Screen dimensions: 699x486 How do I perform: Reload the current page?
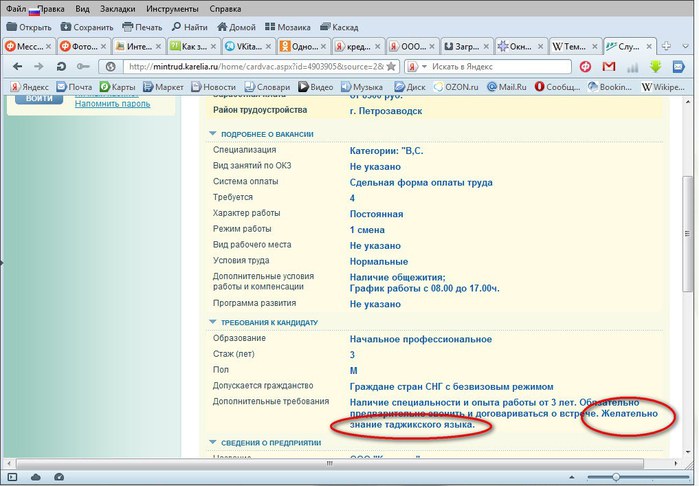(x=61, y=66)
